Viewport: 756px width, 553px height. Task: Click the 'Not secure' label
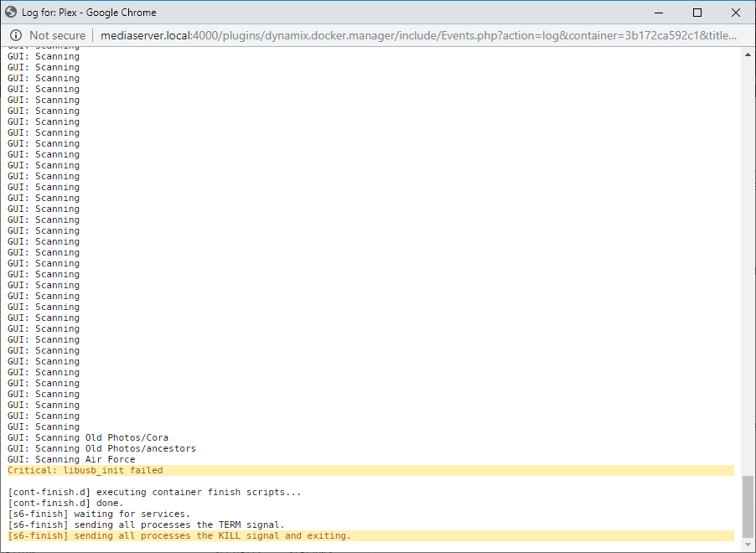point(57,35)
